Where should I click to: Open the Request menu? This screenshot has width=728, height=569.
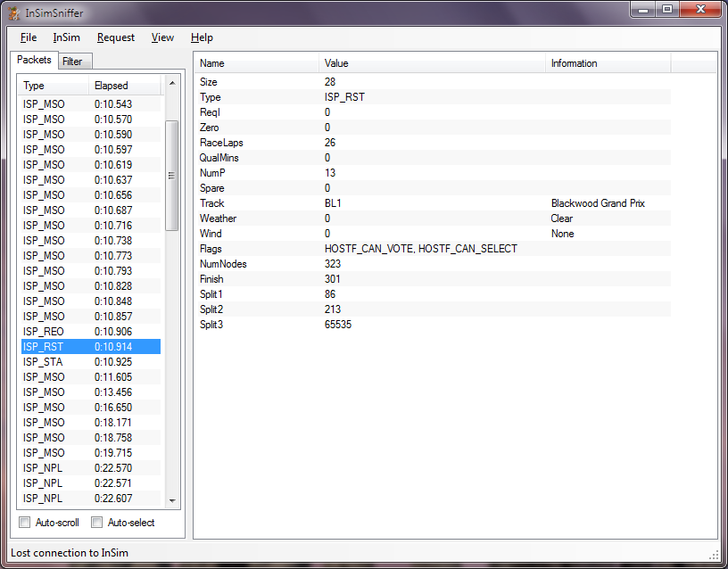click(x=116, y=37)
